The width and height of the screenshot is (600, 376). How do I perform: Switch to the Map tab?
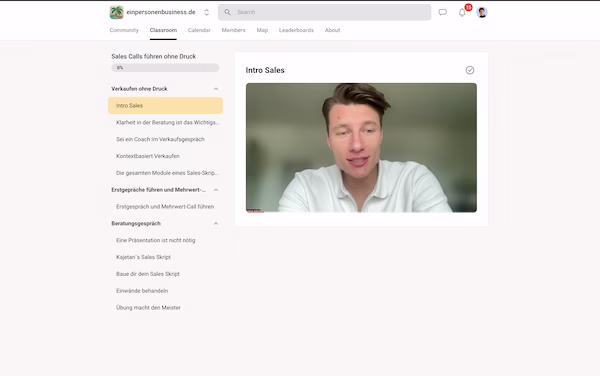pos(262,30)
